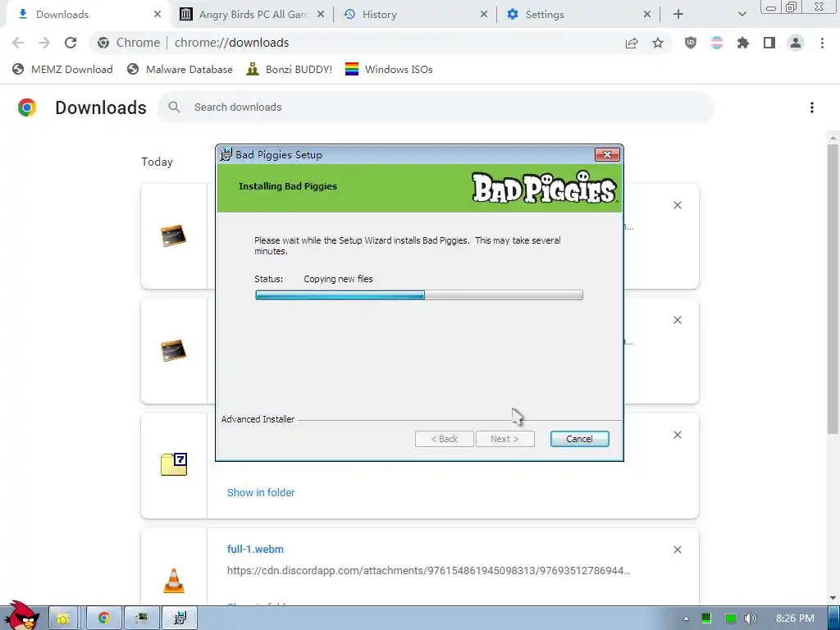Open the uBlock Origin extension icon
The height and width of the screenshot is (630, 840).
click(691, 43)
